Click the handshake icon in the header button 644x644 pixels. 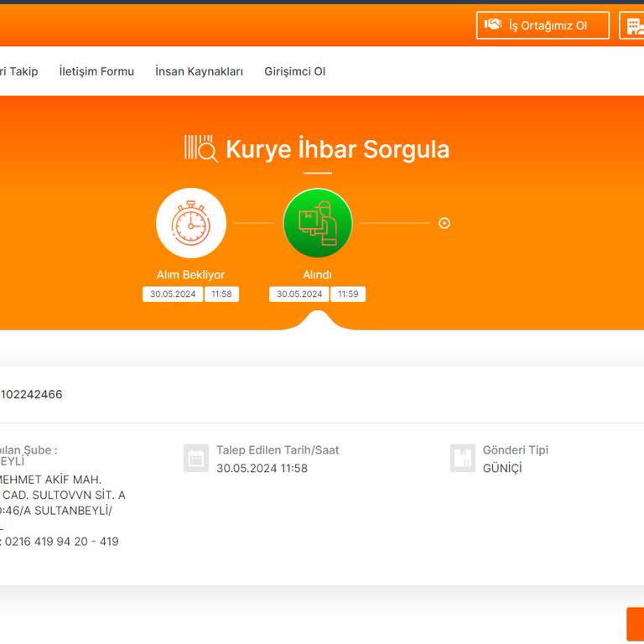493,24
